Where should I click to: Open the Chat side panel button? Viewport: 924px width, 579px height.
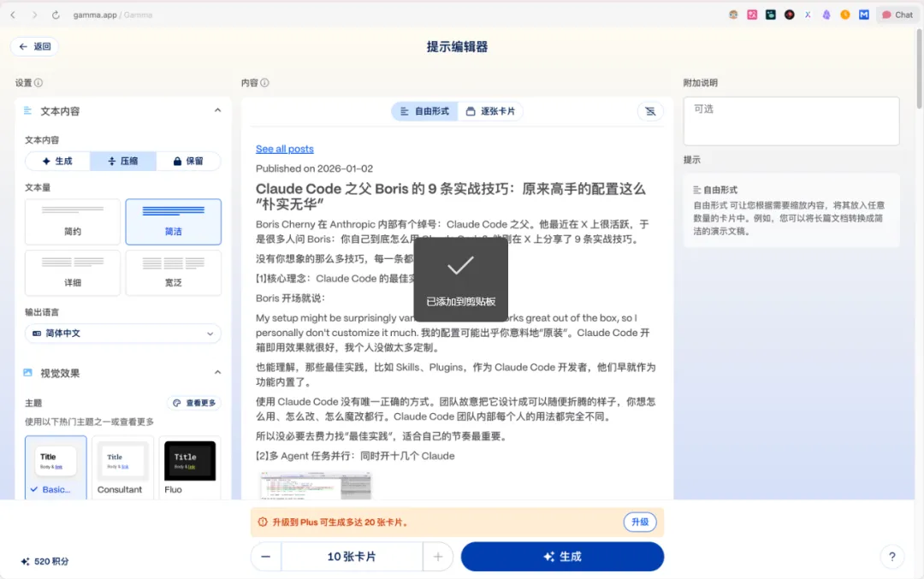897,15
